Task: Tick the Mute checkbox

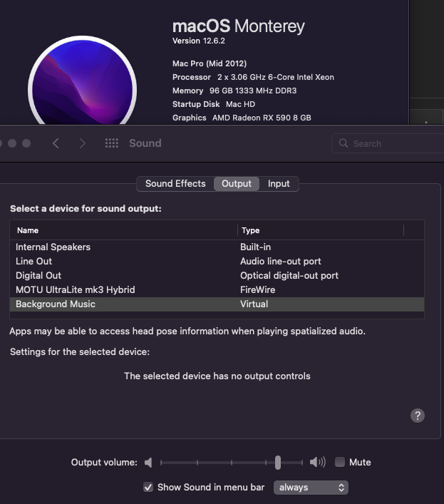Action: (339, 462)
